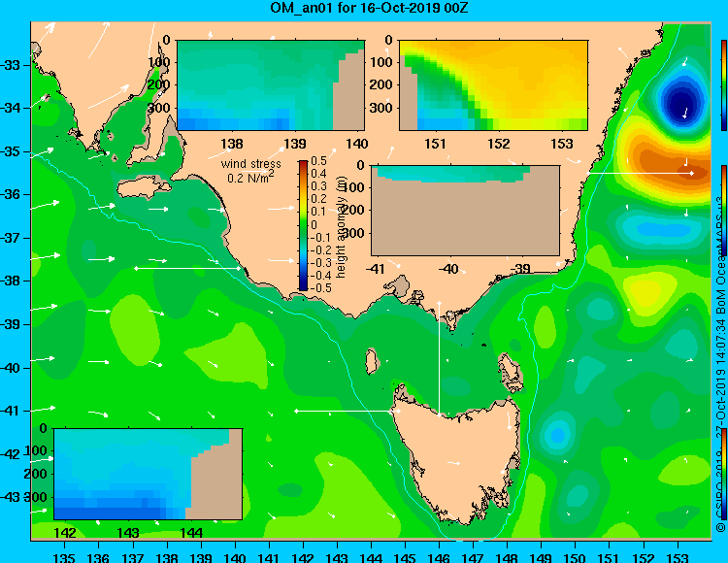
Task: Click the small blue eddy east of Tasmania
Action: click(x=557, y=435)
